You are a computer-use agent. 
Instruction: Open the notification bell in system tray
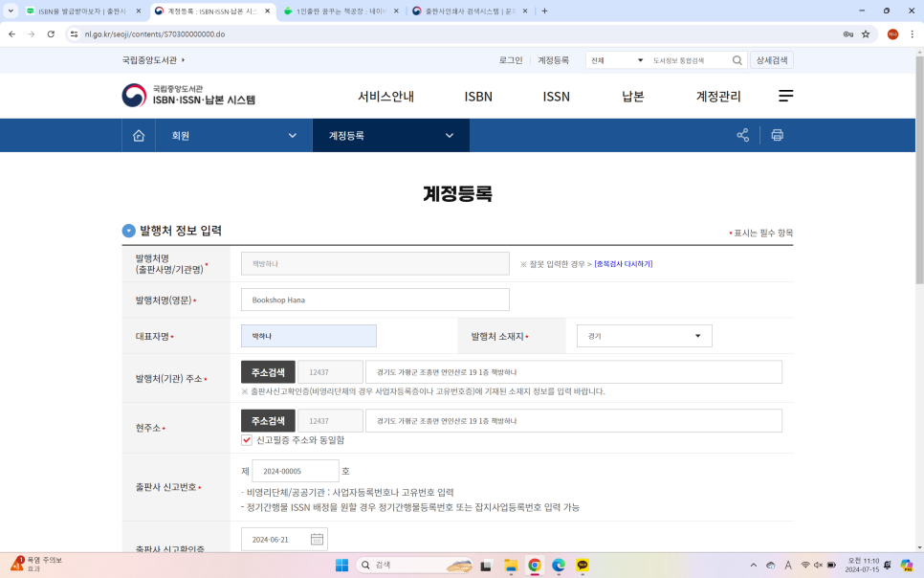click(x=888, y=565)
